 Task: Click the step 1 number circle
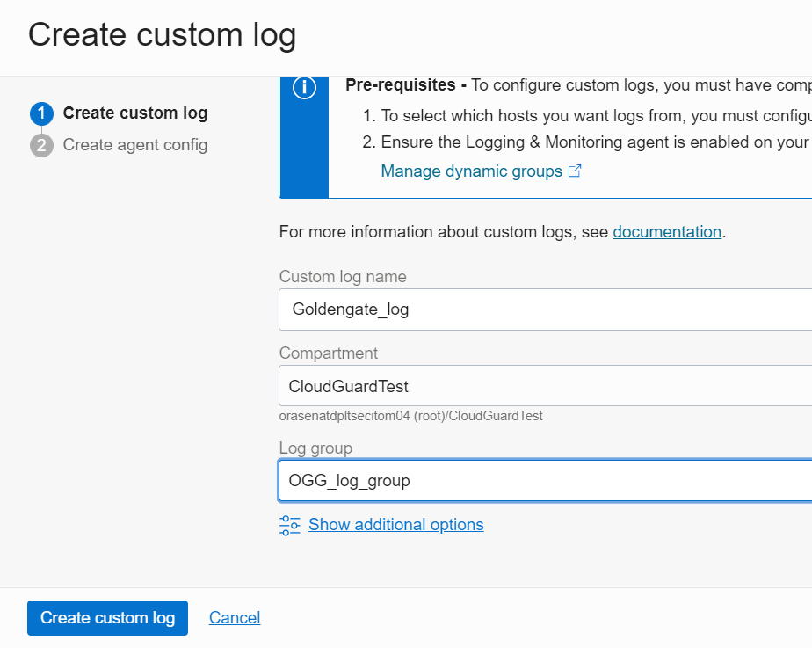41,113
